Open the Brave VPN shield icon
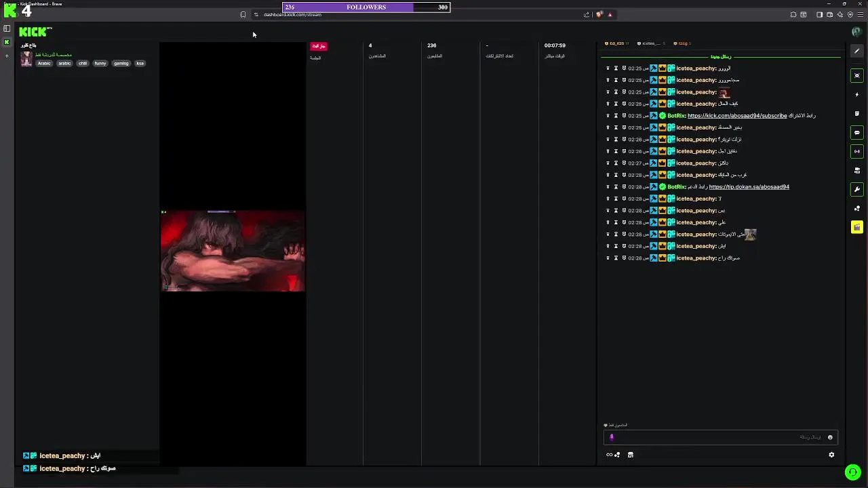 (850, 14)
